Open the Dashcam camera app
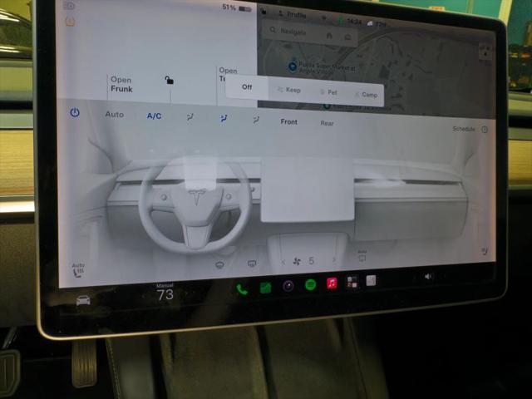The image size is (532, 399). coord(288,286)
